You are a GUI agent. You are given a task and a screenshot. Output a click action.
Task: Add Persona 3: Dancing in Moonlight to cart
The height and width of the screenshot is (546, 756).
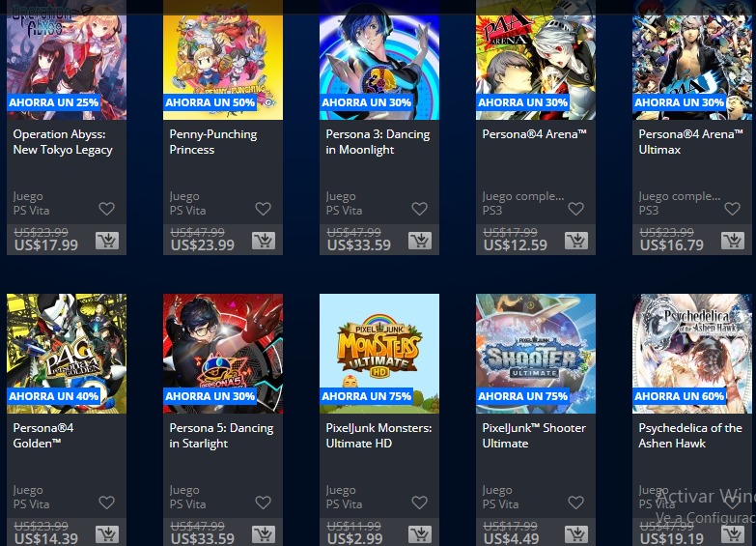tap(420, 240)
